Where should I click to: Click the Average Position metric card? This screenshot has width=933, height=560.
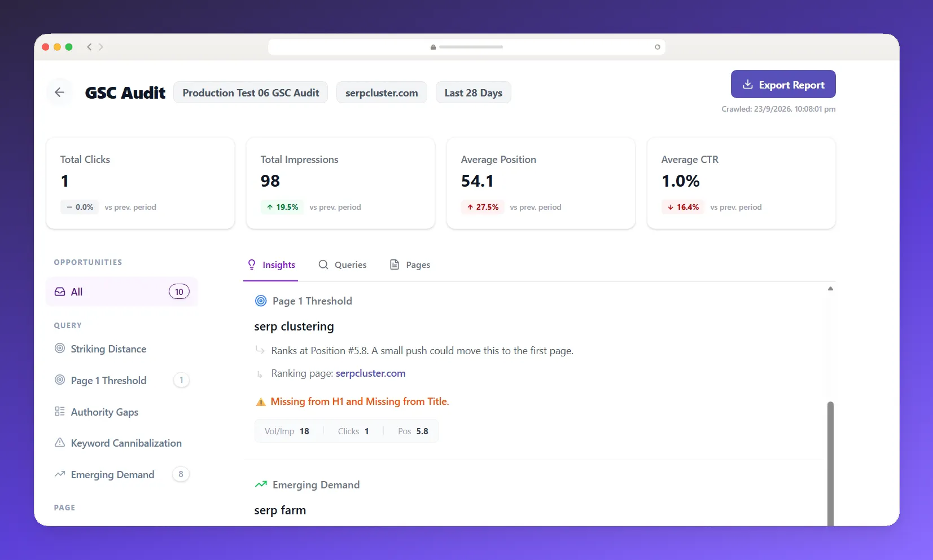click(541, 183)
